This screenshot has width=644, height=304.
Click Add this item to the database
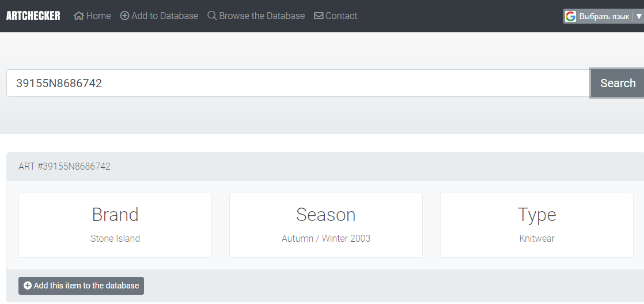point(81,286)
